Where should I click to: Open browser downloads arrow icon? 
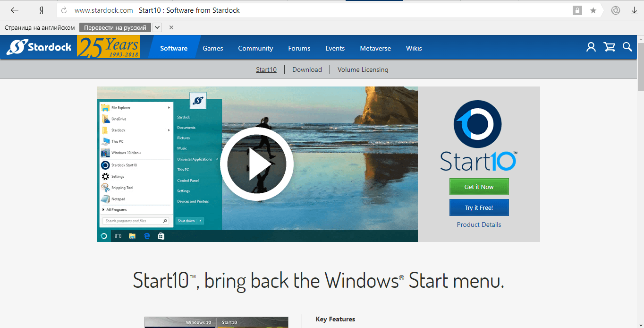pyautogui.click(x=634, y=10)
